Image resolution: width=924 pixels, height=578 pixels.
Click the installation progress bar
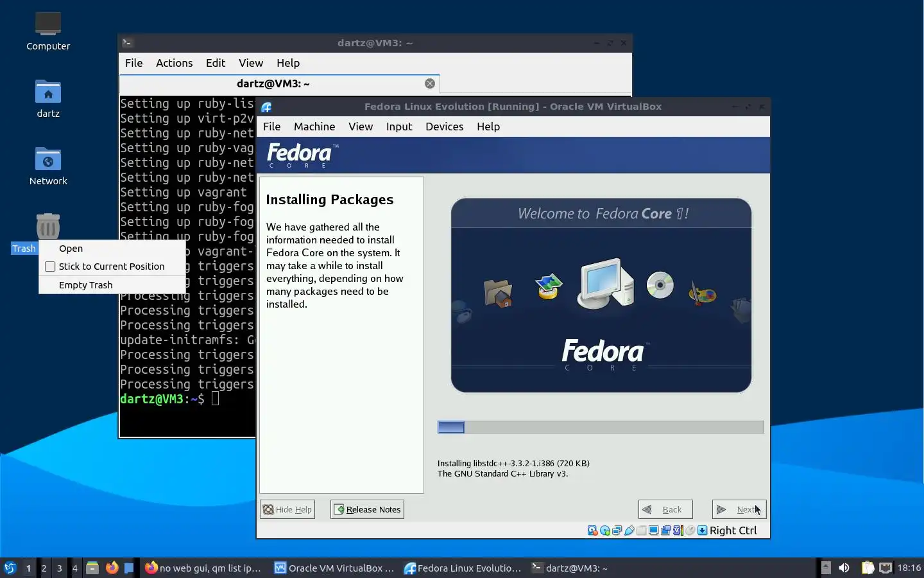(601, 428)
